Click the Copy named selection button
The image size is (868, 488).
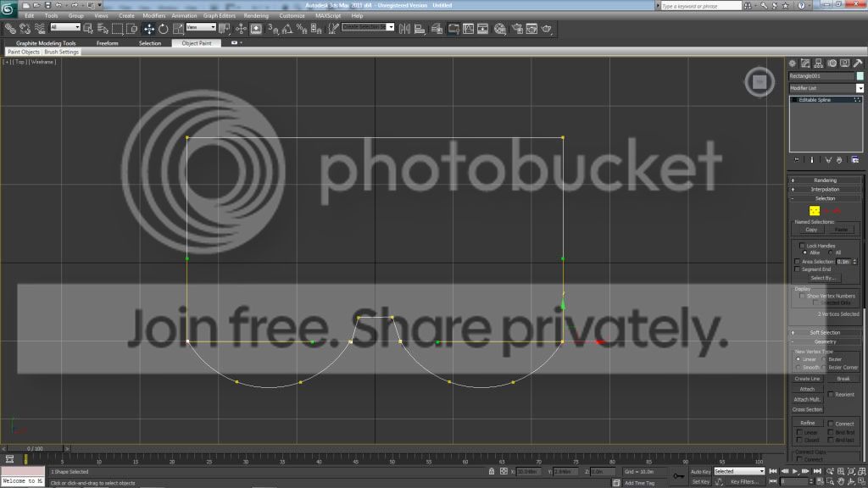tap(811, 230)
